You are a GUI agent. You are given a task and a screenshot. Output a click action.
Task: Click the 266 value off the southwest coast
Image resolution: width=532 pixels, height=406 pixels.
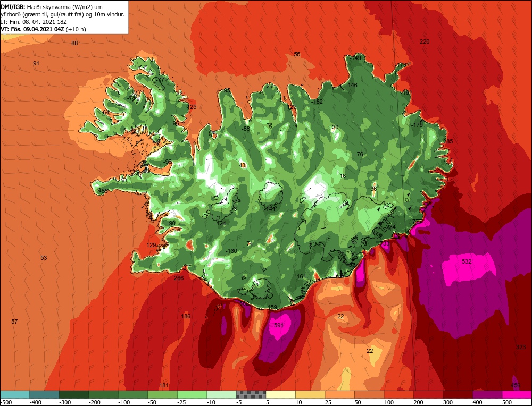point(179,278)
